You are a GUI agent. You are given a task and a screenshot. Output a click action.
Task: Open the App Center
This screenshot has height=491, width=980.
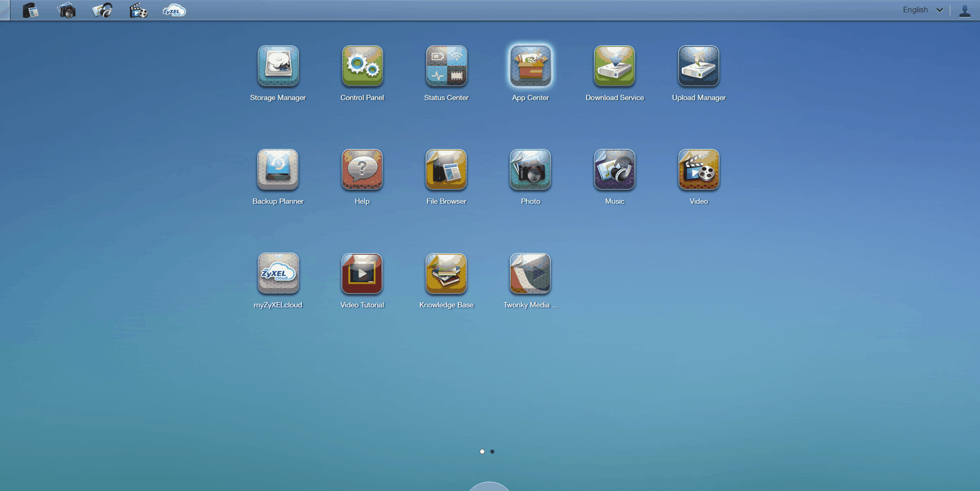(530, 66)
